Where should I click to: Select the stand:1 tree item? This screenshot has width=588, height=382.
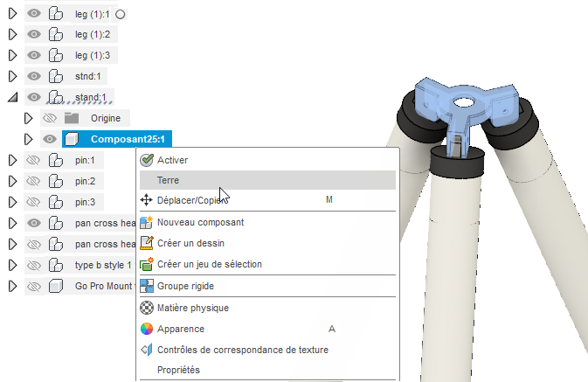pyautogui.click(x=90, y=98)
